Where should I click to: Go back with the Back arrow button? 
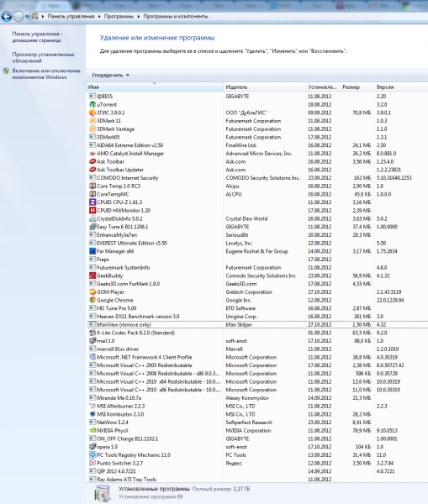coord(7,17)
